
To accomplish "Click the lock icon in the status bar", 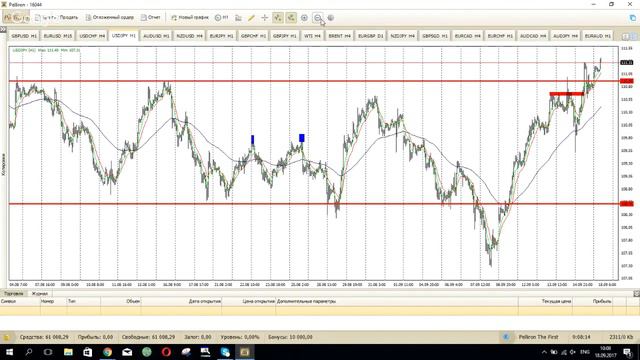I will (7, 337).
